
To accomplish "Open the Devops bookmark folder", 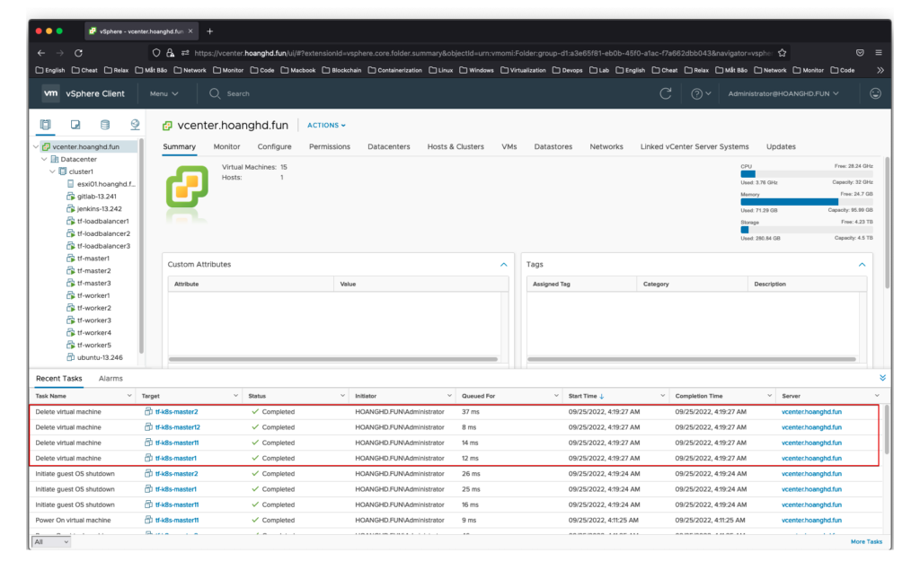I will [568, 70].
